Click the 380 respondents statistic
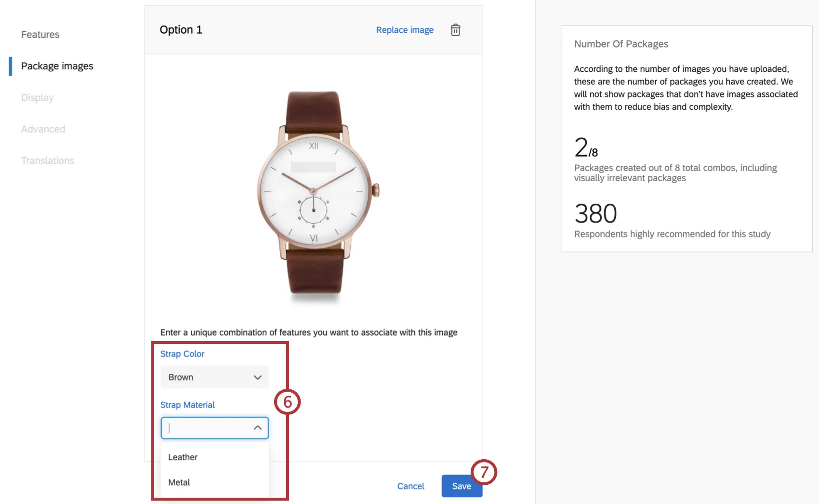The height and width of the screenshot is (504, 819). [595, 213]
